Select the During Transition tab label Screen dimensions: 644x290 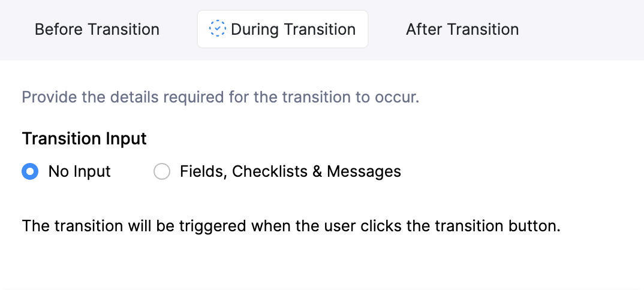tap(293, 29)
